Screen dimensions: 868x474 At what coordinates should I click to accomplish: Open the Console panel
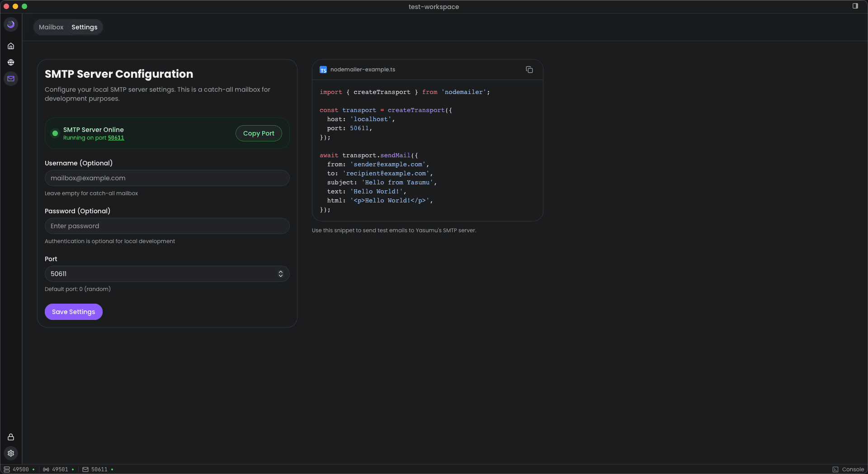coord(848,469)
